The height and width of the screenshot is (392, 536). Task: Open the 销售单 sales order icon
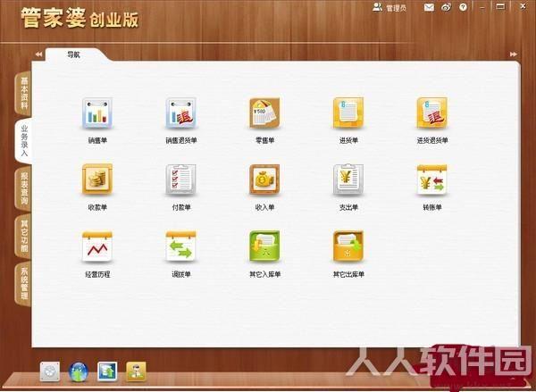(97, 113)
